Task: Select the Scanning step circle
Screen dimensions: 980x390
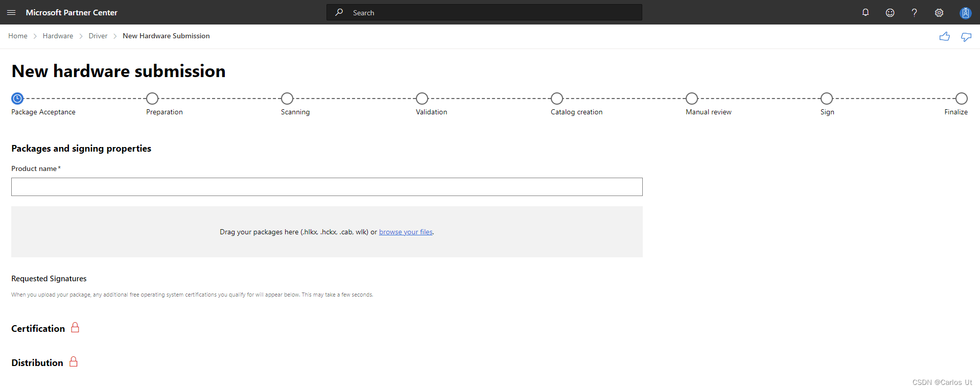Action: point(287,98)
